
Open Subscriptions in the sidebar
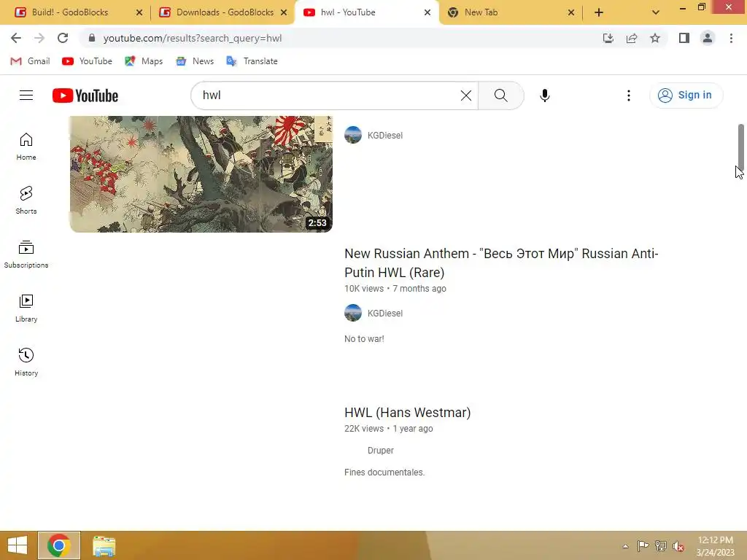(26, 254)
